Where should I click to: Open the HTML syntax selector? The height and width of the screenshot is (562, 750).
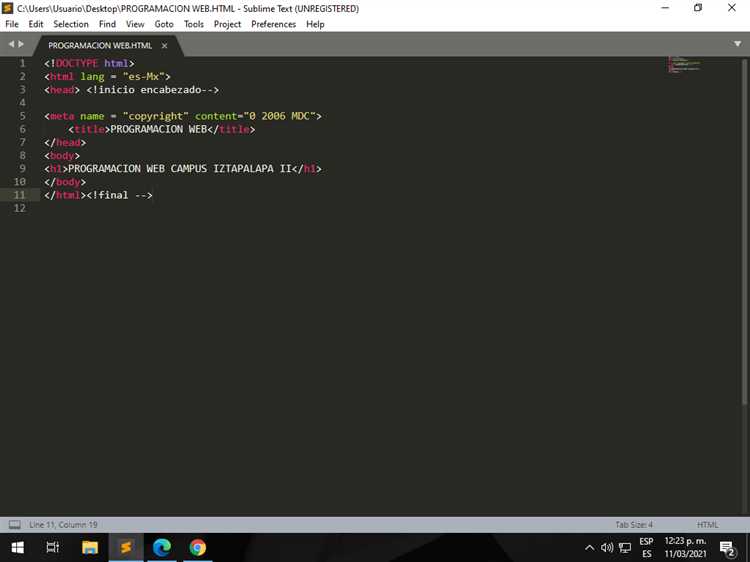pos(707,525)
